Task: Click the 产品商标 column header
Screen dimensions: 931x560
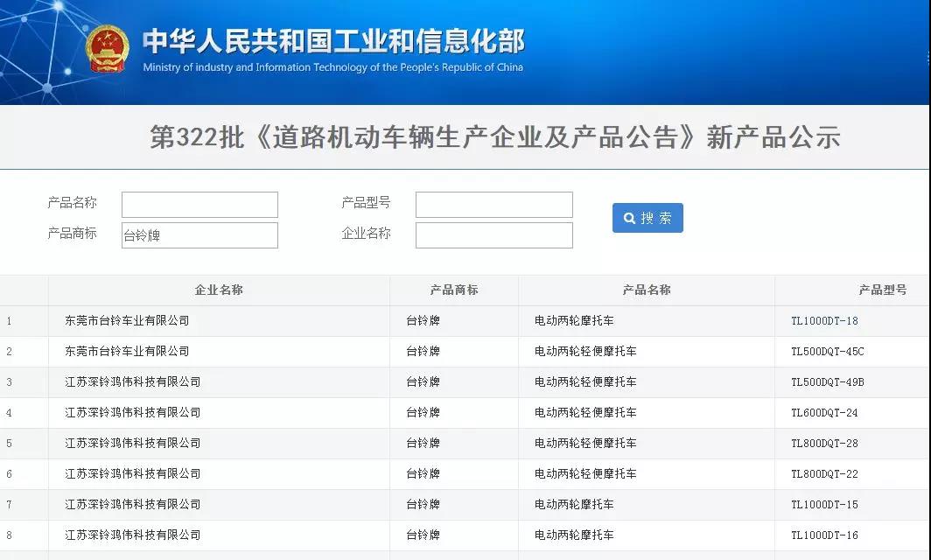Action: 454,290
